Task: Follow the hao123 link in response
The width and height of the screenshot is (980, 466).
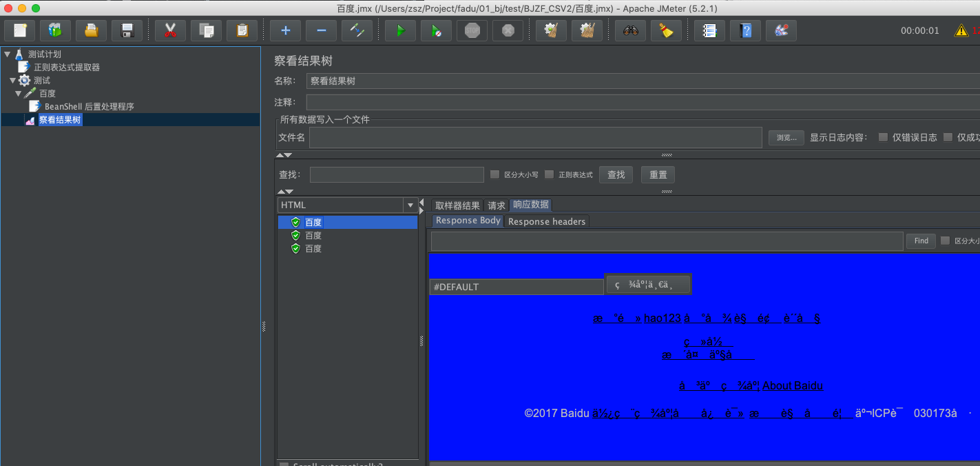Action: coord(663,318)
